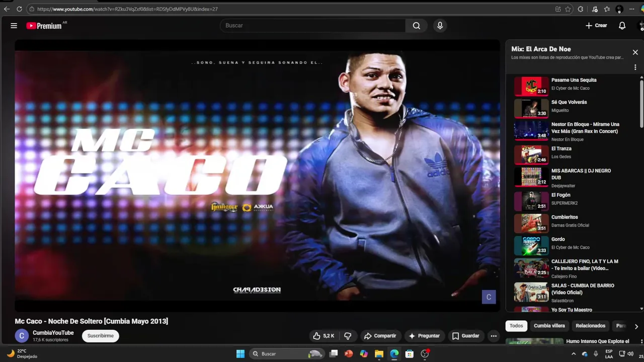Open the YouTube hamburger guide menu
644x362 pixels.
[14, 26]
